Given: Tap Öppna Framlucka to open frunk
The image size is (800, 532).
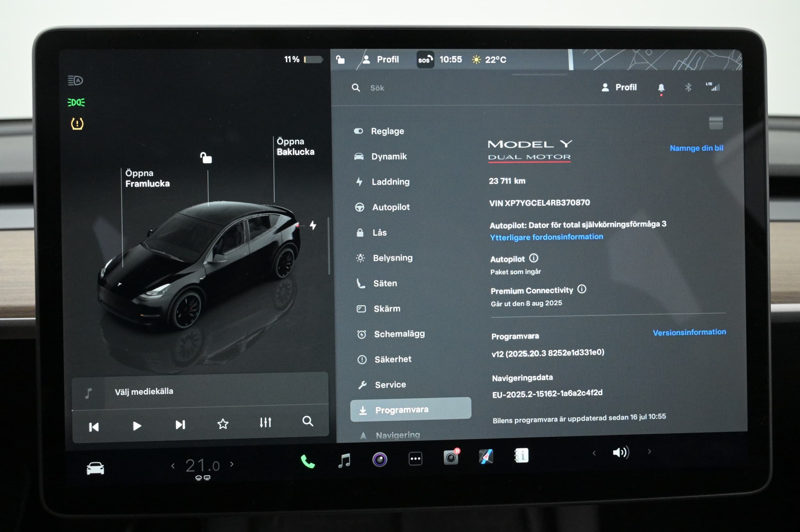Looking at the screenshot, I should click(147, 178).
